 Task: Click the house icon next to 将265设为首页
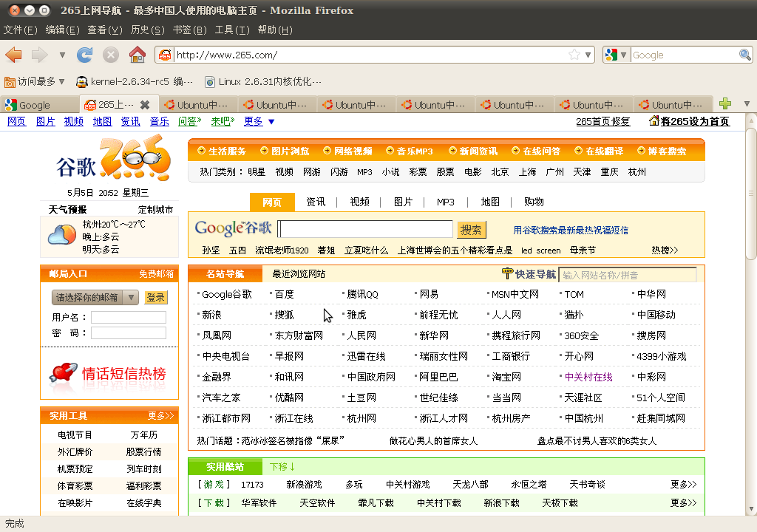[x=654, y=120]
